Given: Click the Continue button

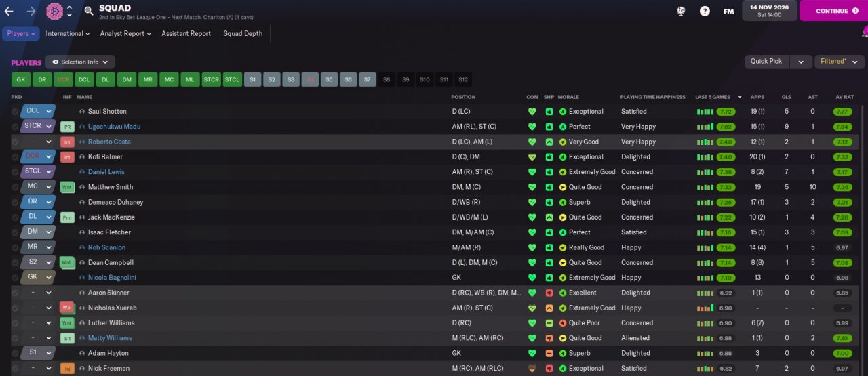Looking at the screenshot, I should 833,11.
